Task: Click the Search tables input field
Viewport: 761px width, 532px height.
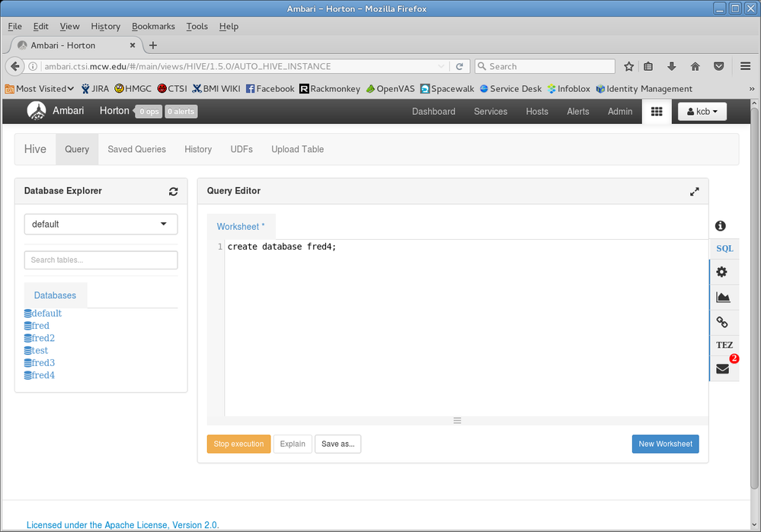Action: pyautogui.click(x=101, y=260)
